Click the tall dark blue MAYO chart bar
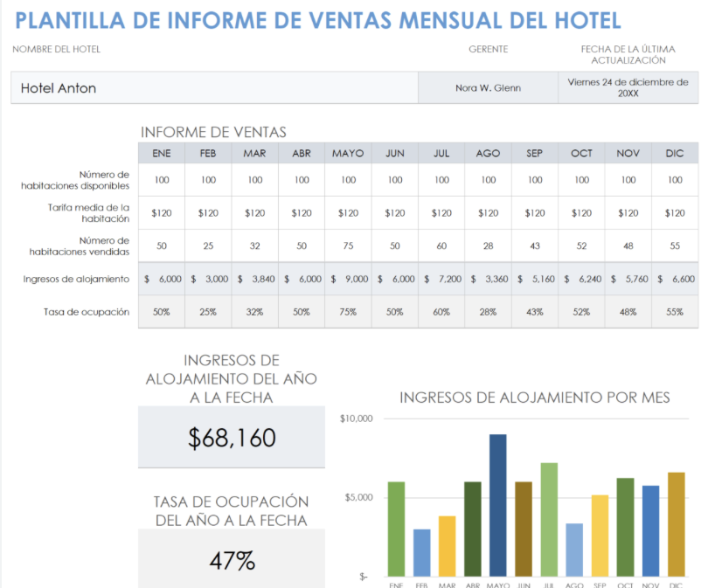 pyautogui.click(x=497, y=505)
